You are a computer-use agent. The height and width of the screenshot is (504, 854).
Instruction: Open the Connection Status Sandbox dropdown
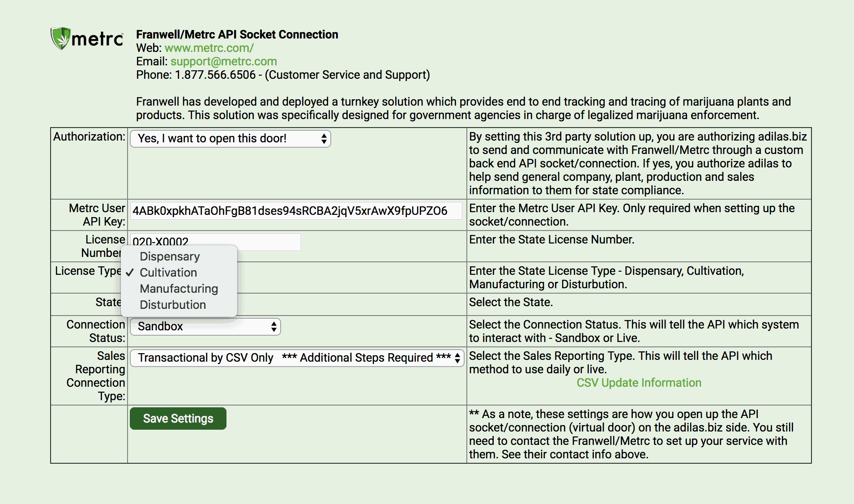[x=205, y=327]
